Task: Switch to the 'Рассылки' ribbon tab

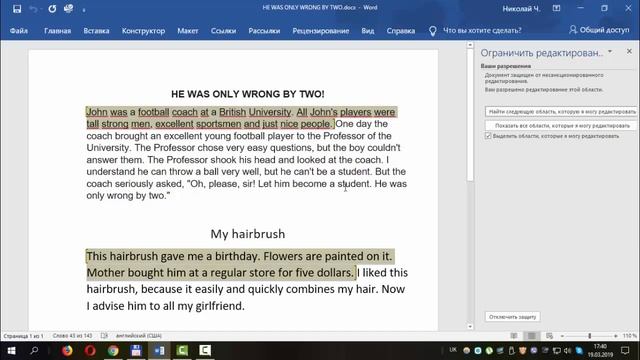Action: coord(264,31)
